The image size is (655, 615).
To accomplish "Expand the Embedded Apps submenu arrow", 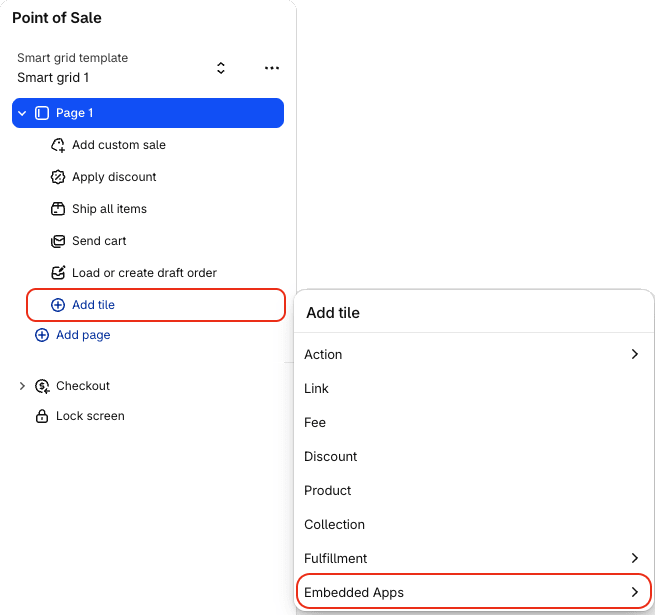I will (635, 592).
